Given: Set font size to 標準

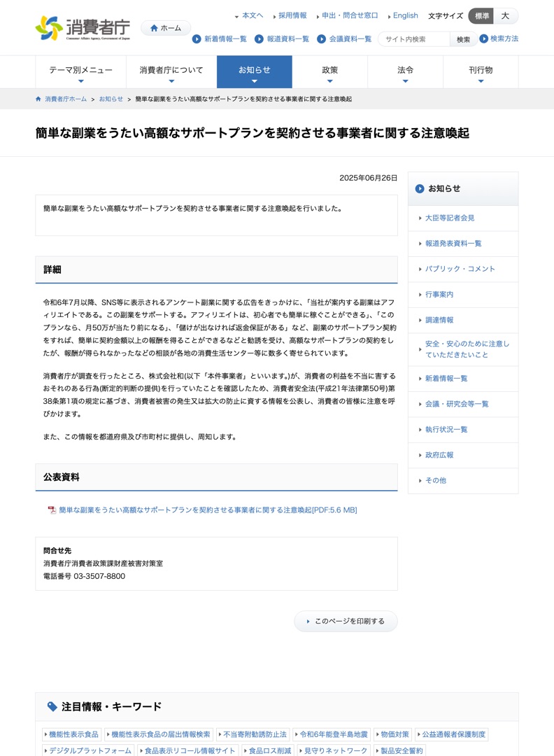Looking at the screenshot, I should (481, 16).
